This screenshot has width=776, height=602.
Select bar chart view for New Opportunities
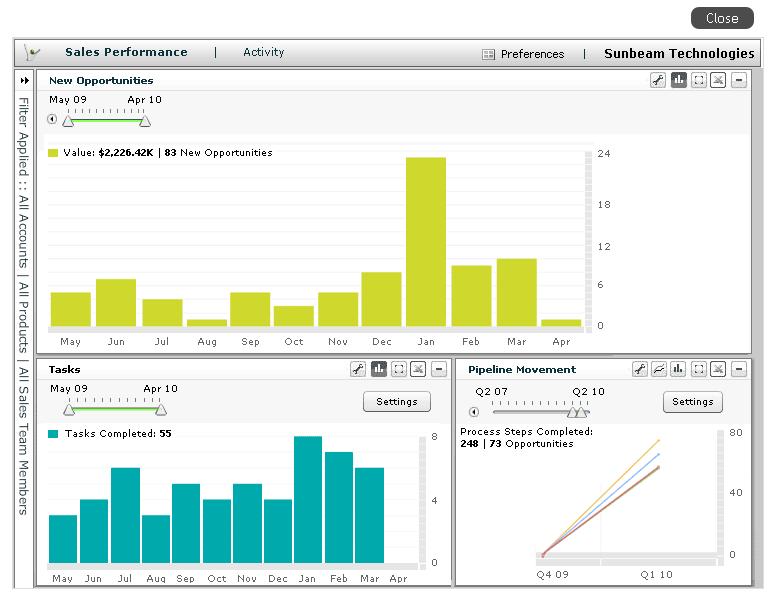tap(678, 81)
